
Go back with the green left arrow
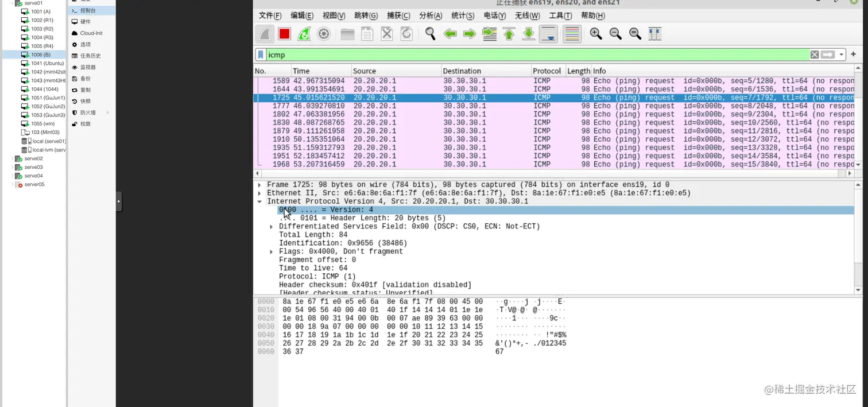click(450, 34)
